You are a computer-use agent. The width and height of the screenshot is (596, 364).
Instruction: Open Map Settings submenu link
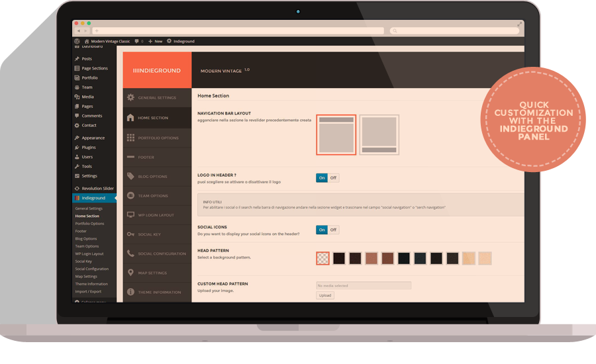pos(86,276)
